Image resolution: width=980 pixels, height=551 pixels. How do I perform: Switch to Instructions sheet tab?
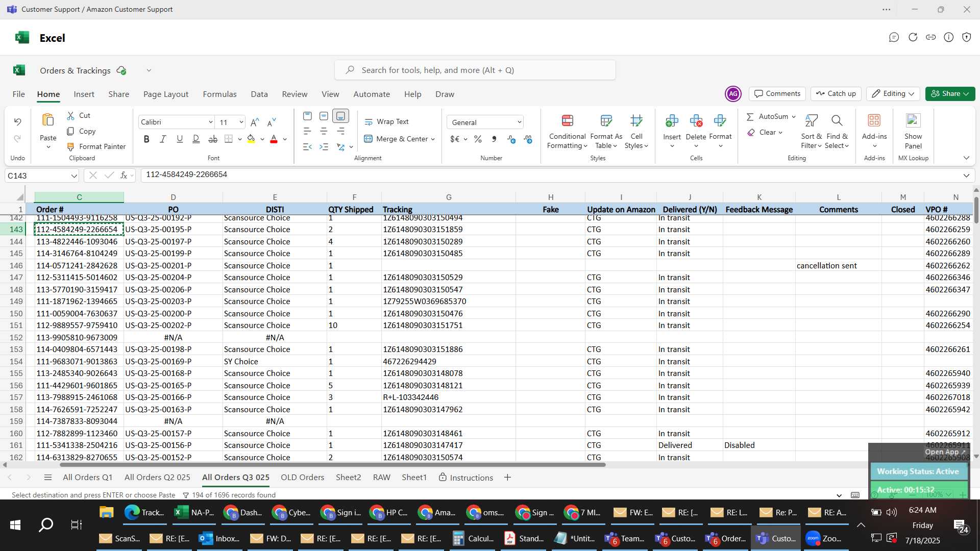(465, 478)
